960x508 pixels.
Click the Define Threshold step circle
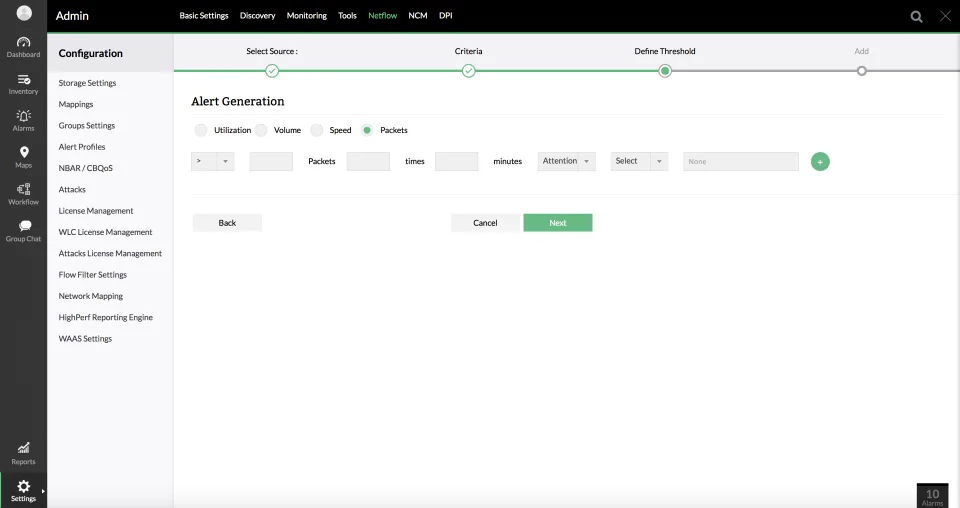pyautogui.click(x=665, y=71)
